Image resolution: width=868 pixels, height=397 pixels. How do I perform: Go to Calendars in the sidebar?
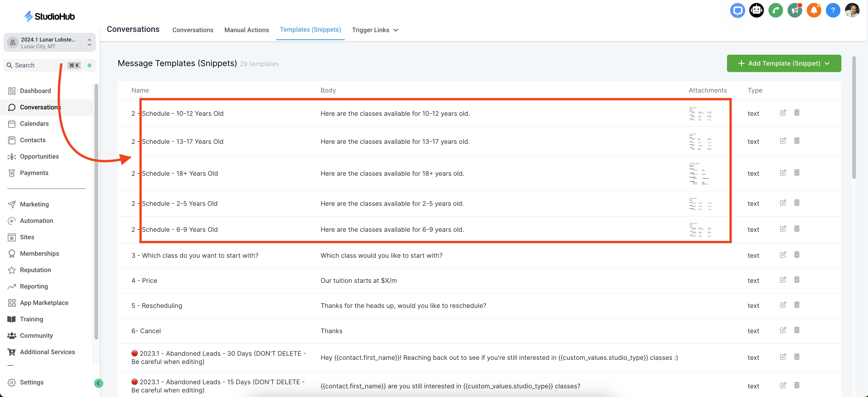pyautogui.click(x=34, y=124)
